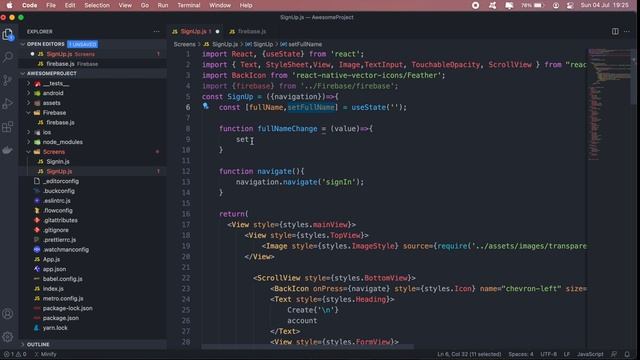The width and height of the screenshot is (640, 360).
Task: Open the Terminal menu
Action: 189,5
